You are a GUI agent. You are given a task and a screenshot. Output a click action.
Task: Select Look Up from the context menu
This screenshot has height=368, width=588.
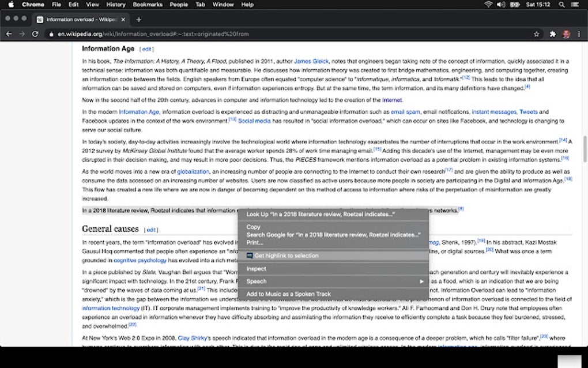(333, 214)
